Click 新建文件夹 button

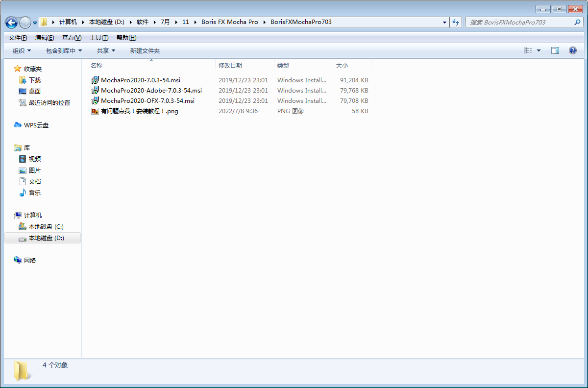point(145,50)
